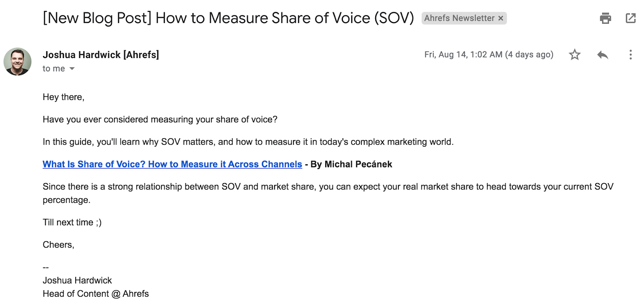
Task: Print the email using the printer icon
Action: click(x=605, y=18)
